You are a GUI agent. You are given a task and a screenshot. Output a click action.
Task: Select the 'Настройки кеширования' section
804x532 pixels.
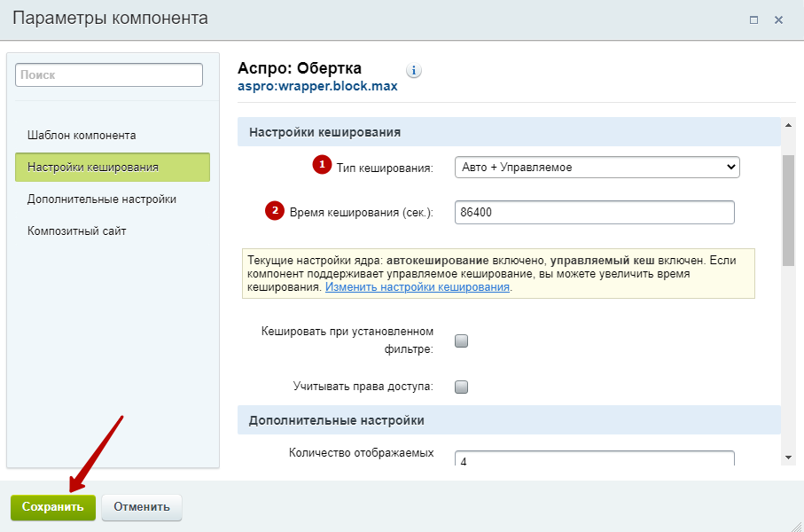point(113,168)
